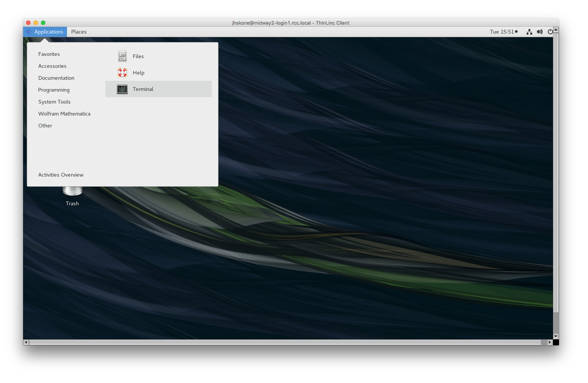Click the network connection icon
The width and height of the screenshot is (588, 383).
coord(529,32)
